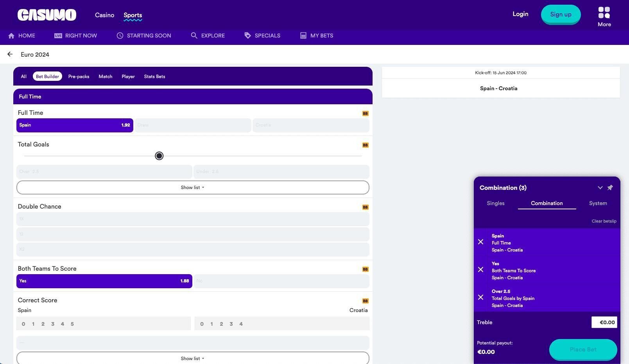
Task: Toggle the Draw Full Time option
Action: [x=193, y=125]
